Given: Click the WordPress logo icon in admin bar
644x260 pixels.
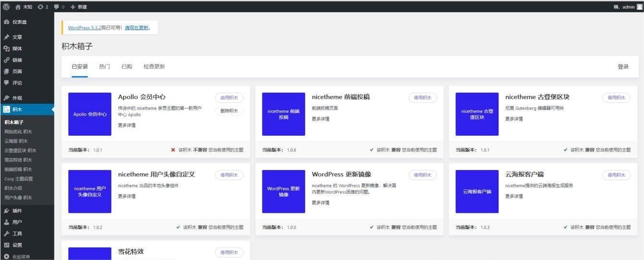Looking at the screenshot, I should tap(6, 7).
